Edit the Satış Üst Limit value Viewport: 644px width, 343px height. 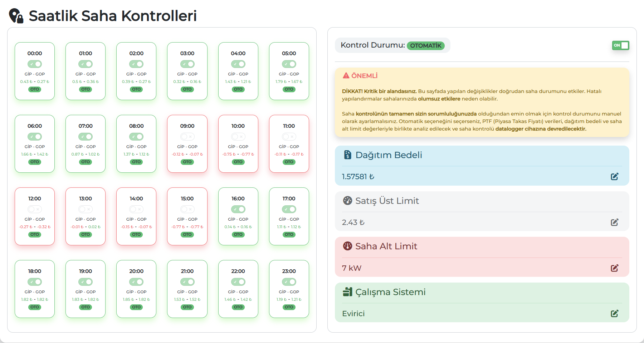click(x=614, y=222)
